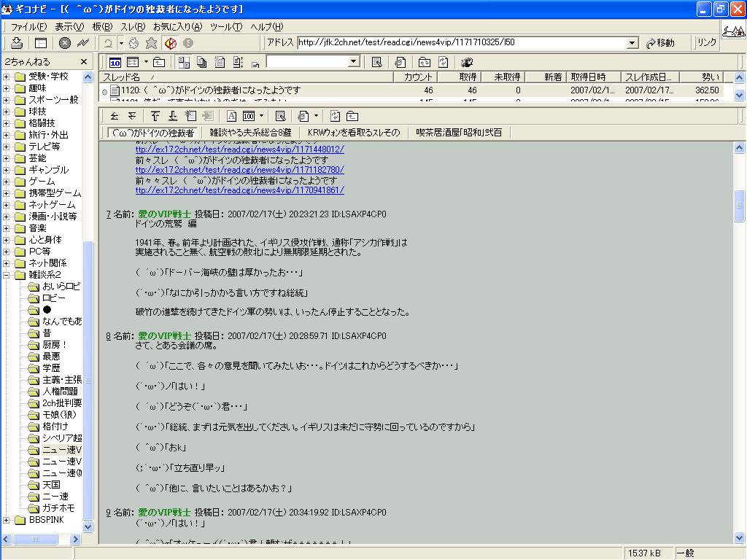Viewport: 747px width, 560px height.
Task: Open the thread filter combo dropdown arrow
Action: click(354, 62)
